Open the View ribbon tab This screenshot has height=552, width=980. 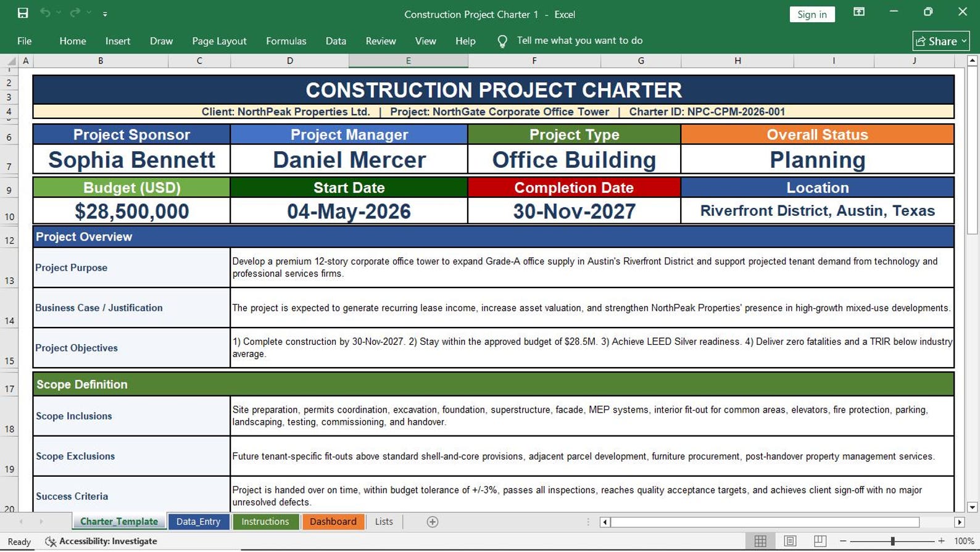tap(425, 41)
